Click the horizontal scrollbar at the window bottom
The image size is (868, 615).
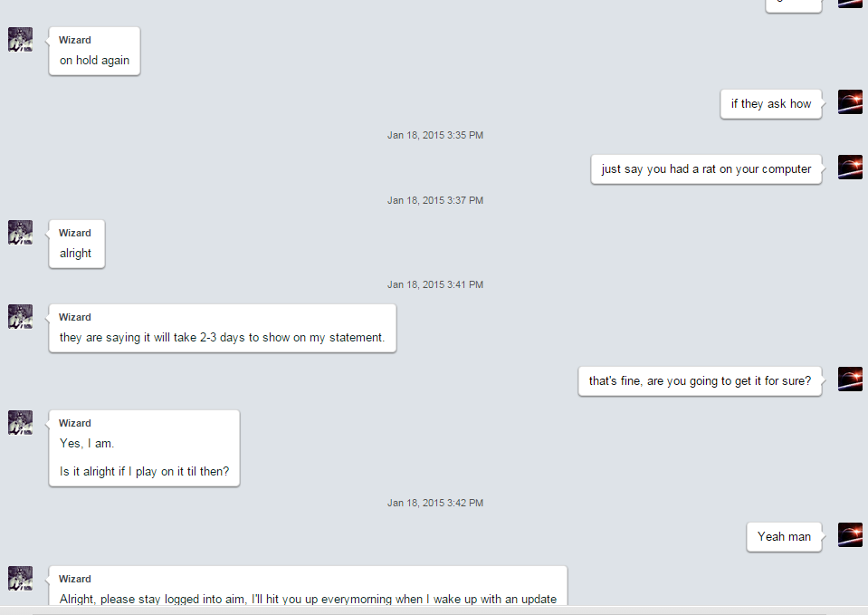tap(429, 610)
